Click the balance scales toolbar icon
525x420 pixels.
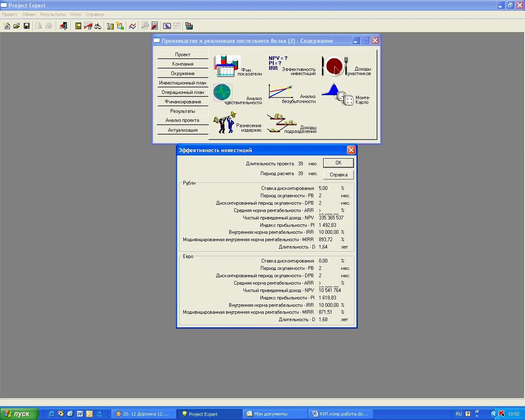coord(98,26)
